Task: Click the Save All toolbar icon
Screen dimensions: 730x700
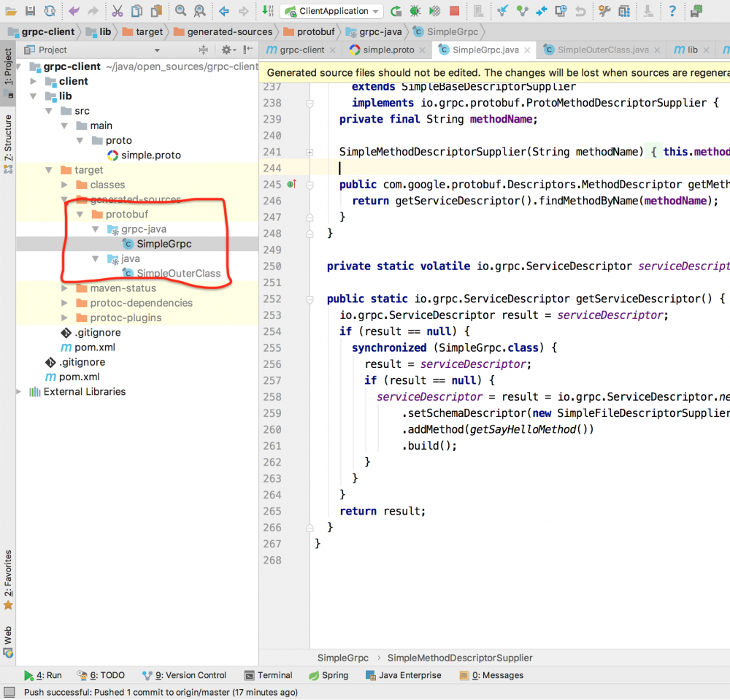Action: click(30, 11)
